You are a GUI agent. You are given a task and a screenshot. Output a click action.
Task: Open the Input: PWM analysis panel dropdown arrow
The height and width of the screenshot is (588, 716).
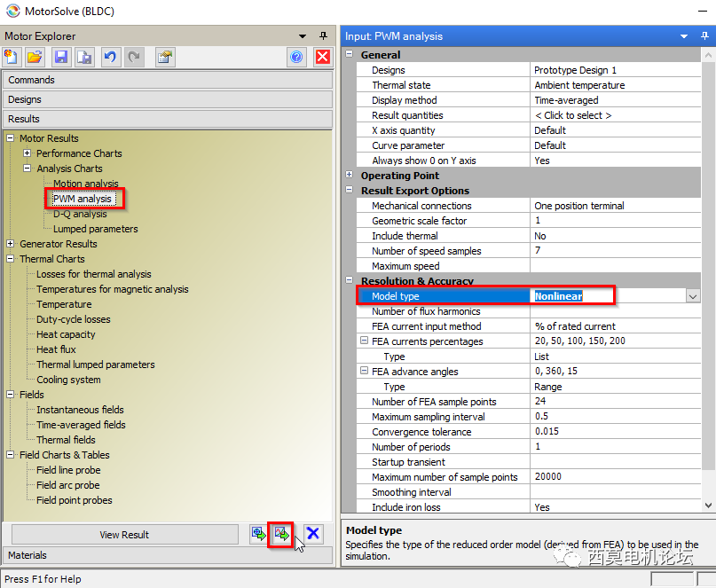[x=684, y=36]
